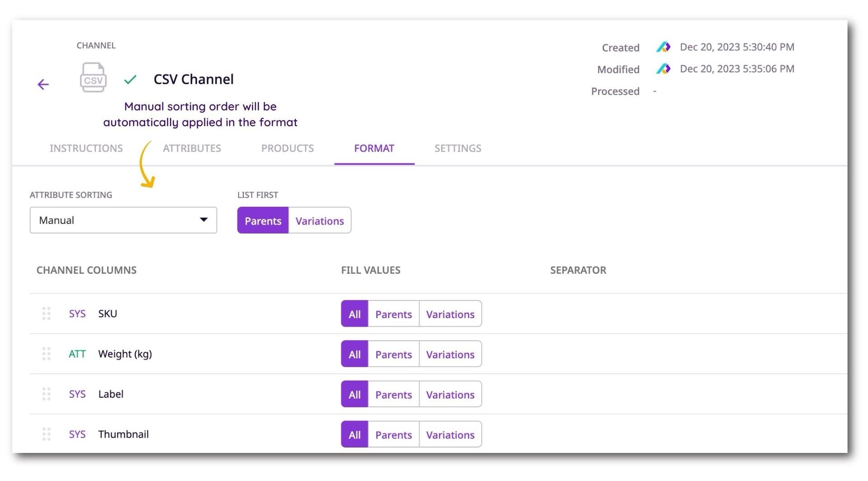Select Parents fill for the Label row
The width and height of the screenshot is (868, 481).
[x=393, y=394]
